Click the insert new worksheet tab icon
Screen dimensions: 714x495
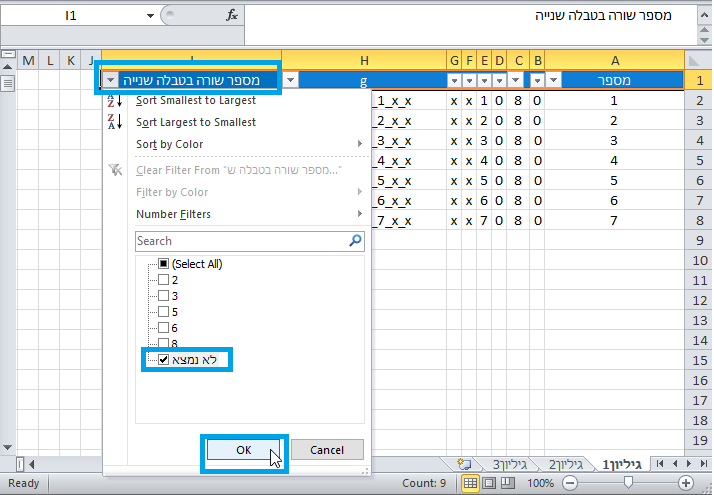pyautogui.click(x=464, y=464)
